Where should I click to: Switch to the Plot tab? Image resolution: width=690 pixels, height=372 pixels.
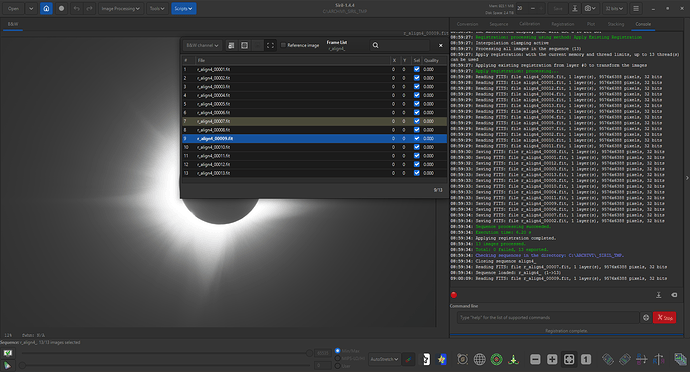pyautogui.click(x=591, y=24)
